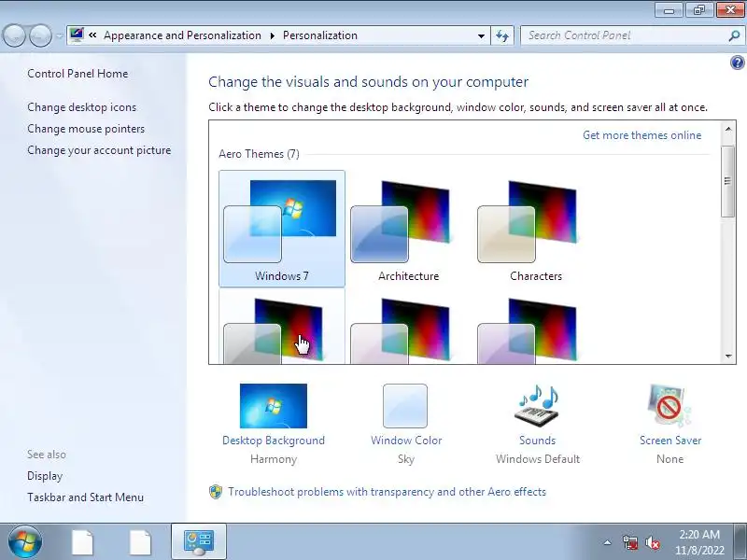The image size is (747, 560).
Task: Go to Control Panel Home
Action: 78,74
